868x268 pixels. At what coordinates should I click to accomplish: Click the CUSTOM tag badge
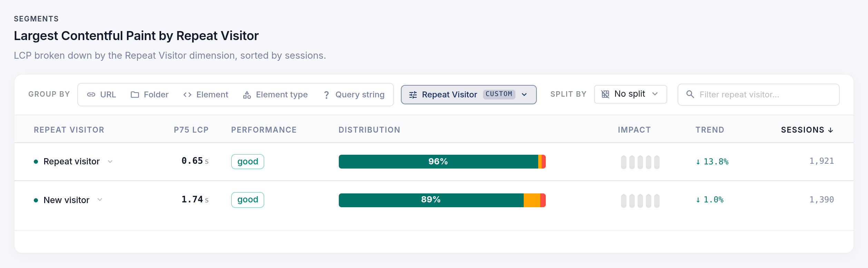click(499, 94)
